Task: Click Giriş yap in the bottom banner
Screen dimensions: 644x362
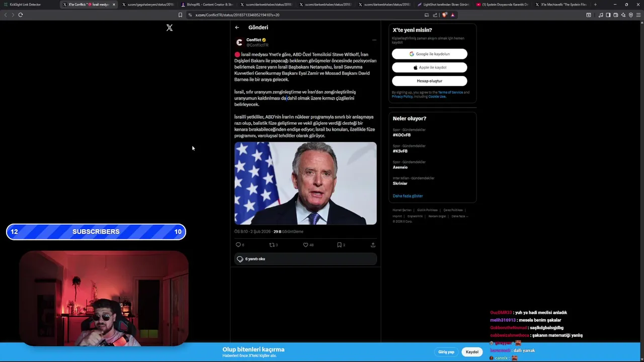Action: click(446, 352)
